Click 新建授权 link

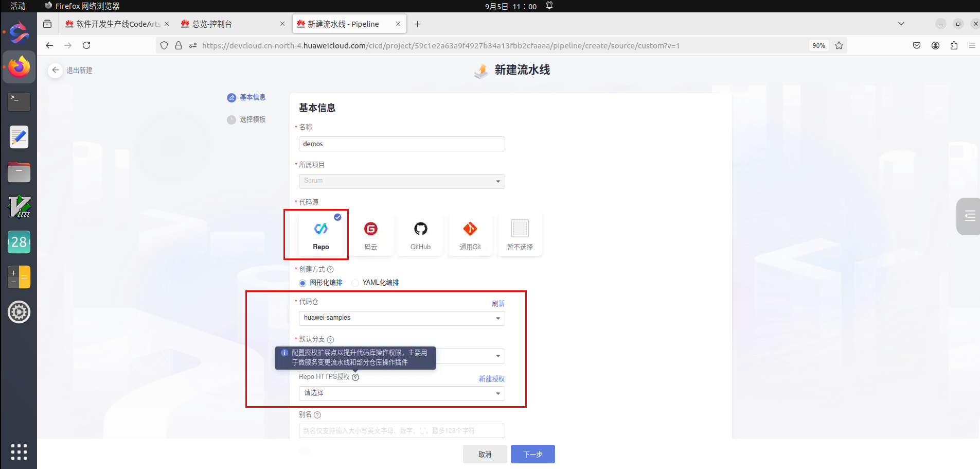[x=492, y=379]
